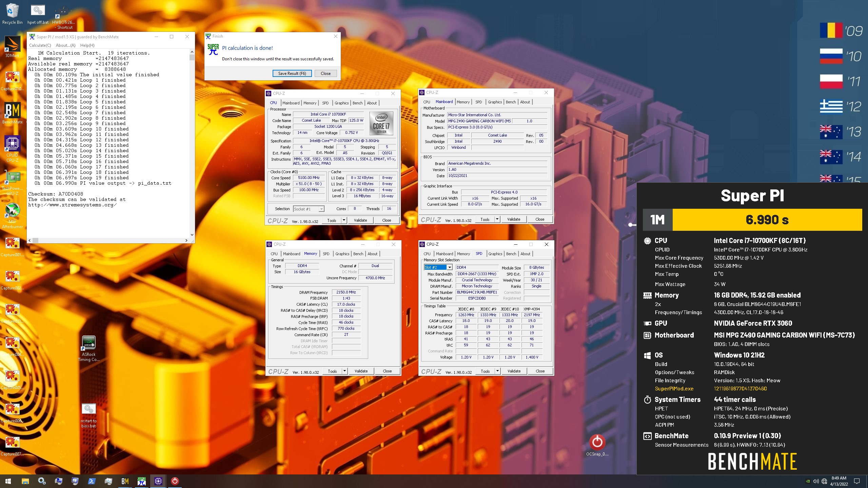Open File Explorer from the taskbar
Viewport: 868px width, 488px height.
(x=25, y=481)
